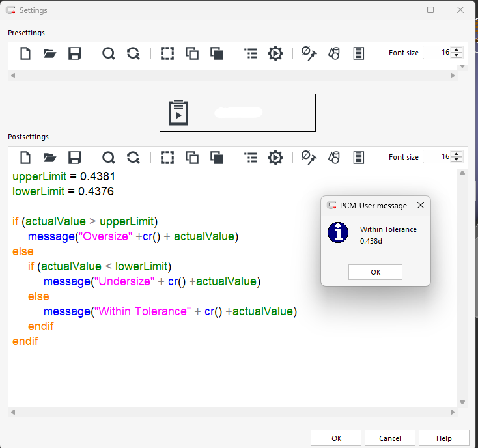Close the PCM-User message popup
This screenshot has width=478, height=448.
420,205
